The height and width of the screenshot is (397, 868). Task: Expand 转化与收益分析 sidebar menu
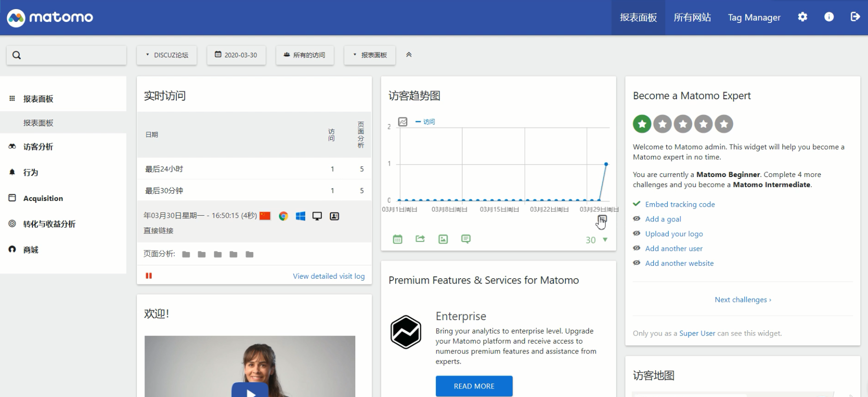coord(49,224)
